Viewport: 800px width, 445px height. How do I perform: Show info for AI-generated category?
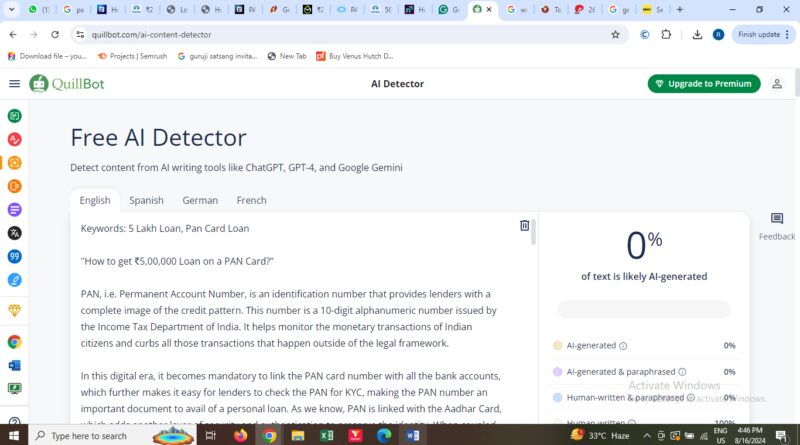(623, 346)
